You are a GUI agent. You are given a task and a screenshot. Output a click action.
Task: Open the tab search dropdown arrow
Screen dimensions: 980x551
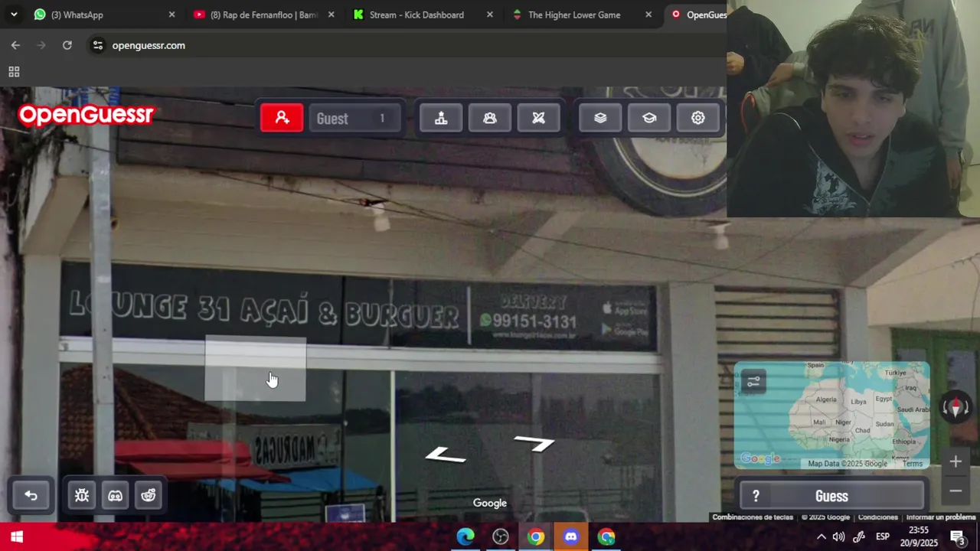click(13, 15)
